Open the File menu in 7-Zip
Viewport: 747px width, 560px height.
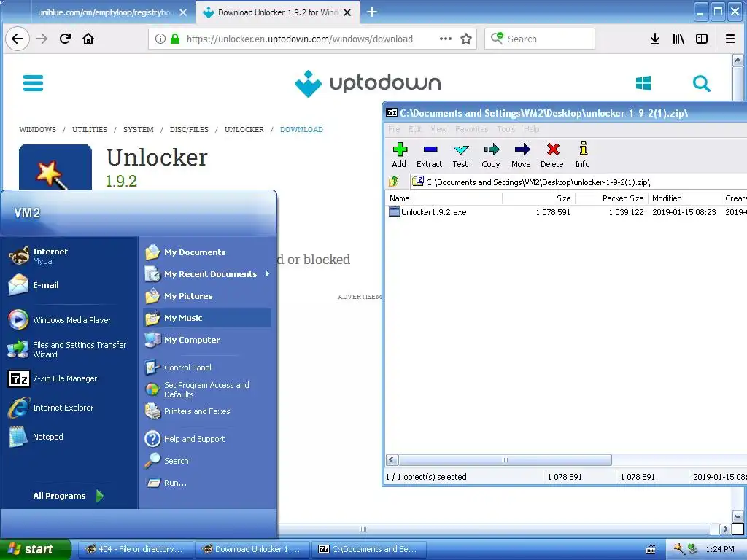394,129
